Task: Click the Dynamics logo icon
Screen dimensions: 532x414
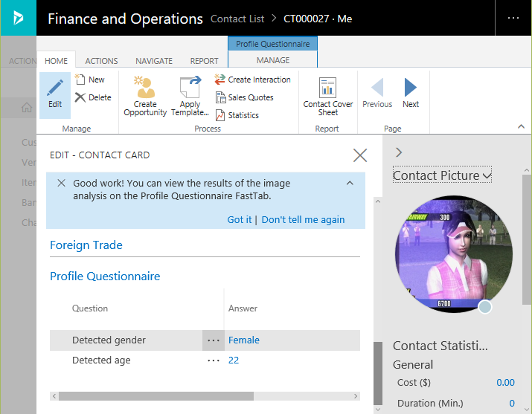Action: click(x=18, y=18)
